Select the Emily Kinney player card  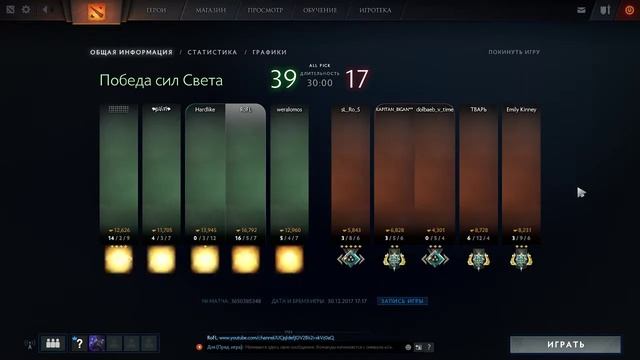(x=521, y=173)
